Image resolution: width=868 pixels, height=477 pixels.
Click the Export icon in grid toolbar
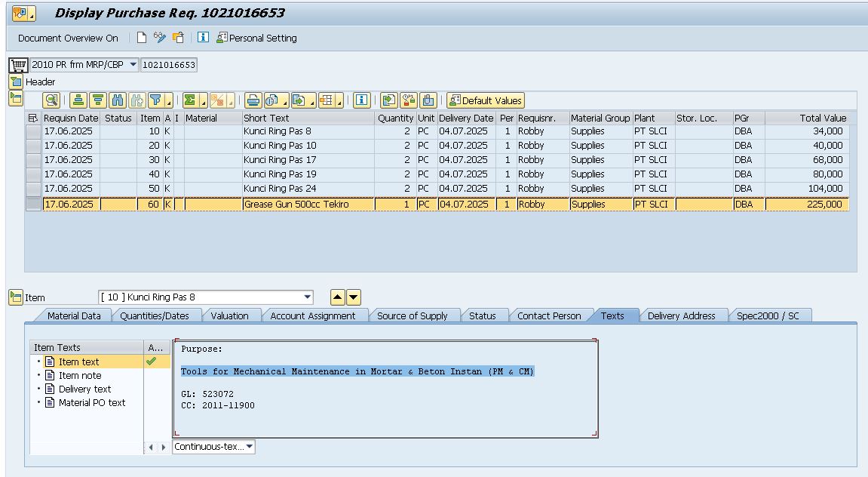[299, 100]
